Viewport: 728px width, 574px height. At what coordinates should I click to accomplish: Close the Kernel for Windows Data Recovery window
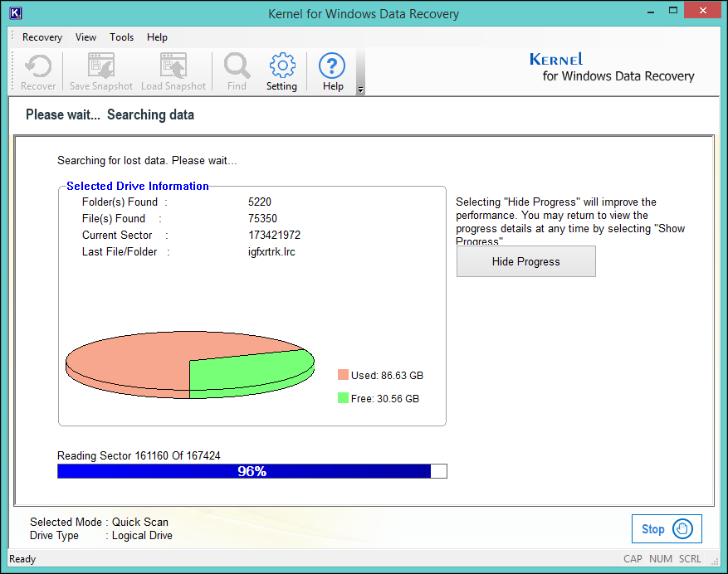(703, 11)
